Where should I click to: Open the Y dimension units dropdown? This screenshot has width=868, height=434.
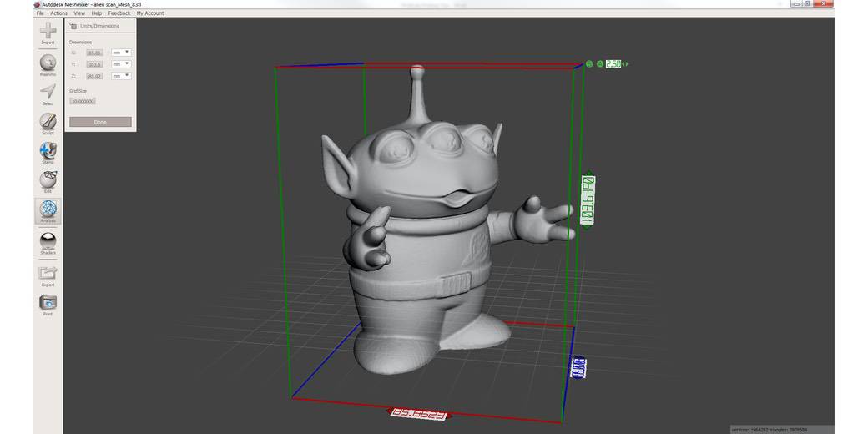click(121, 64)
